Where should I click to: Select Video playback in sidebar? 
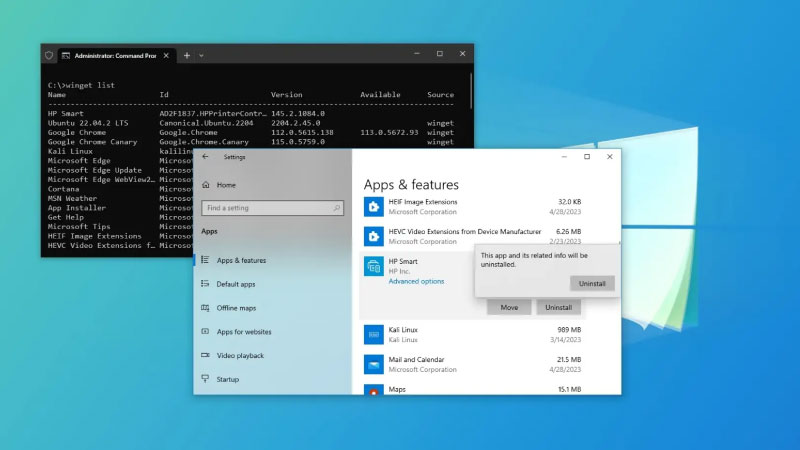(240, 355)
